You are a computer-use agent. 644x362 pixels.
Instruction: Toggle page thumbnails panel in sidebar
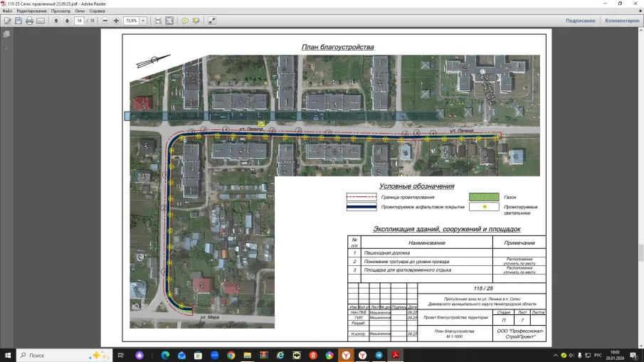pos(6,36)
